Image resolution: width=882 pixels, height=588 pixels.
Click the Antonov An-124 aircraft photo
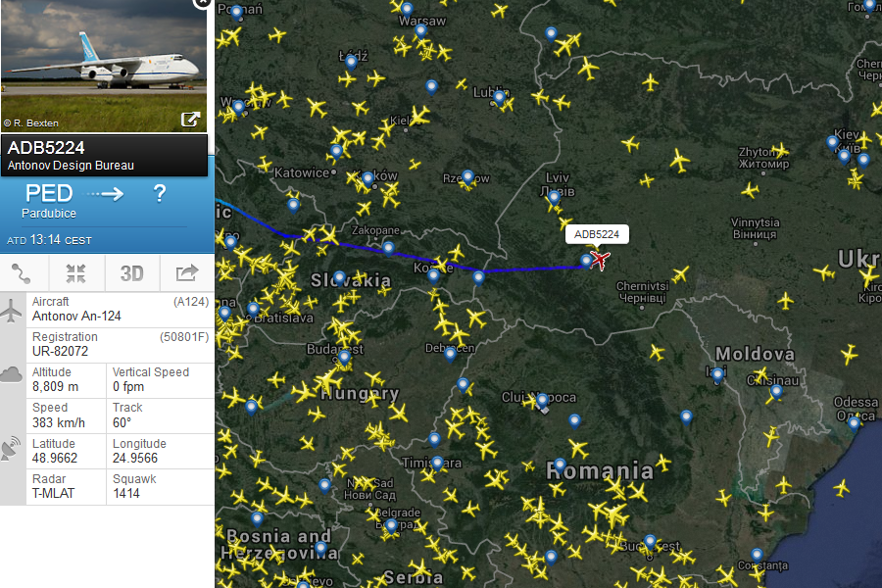coord(104,66)
